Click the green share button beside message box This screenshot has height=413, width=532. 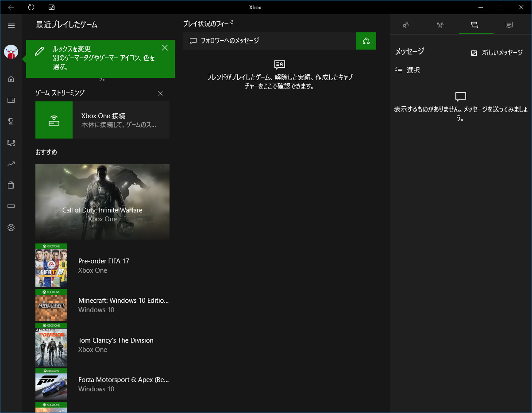pos(366,41)
